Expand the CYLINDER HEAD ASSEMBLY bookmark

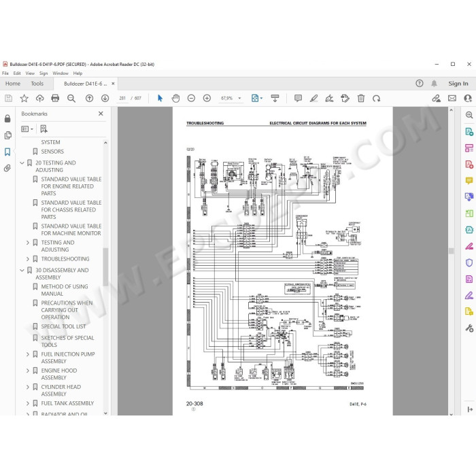tap(28, 387)
